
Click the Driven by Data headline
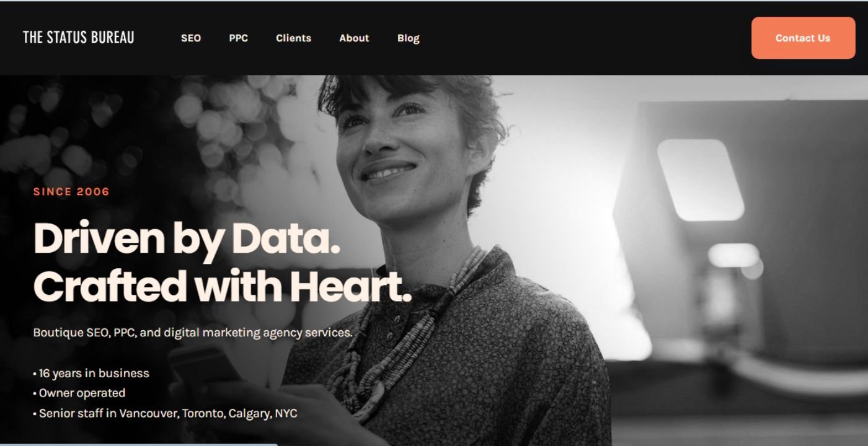187,238
